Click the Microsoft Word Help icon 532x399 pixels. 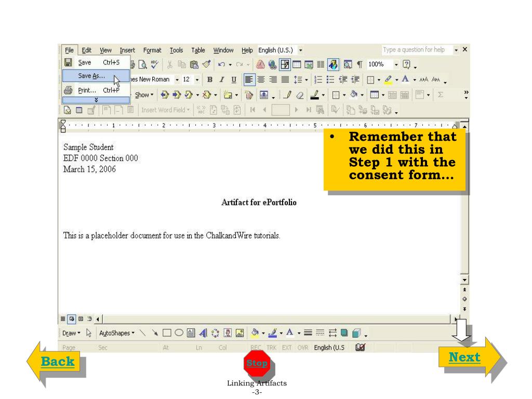coord(406,64)
